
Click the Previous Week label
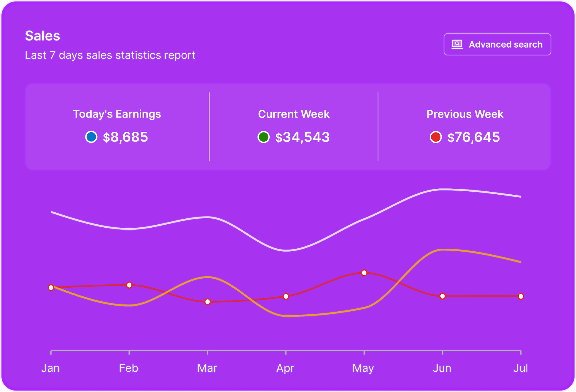[x=465, y=114]
